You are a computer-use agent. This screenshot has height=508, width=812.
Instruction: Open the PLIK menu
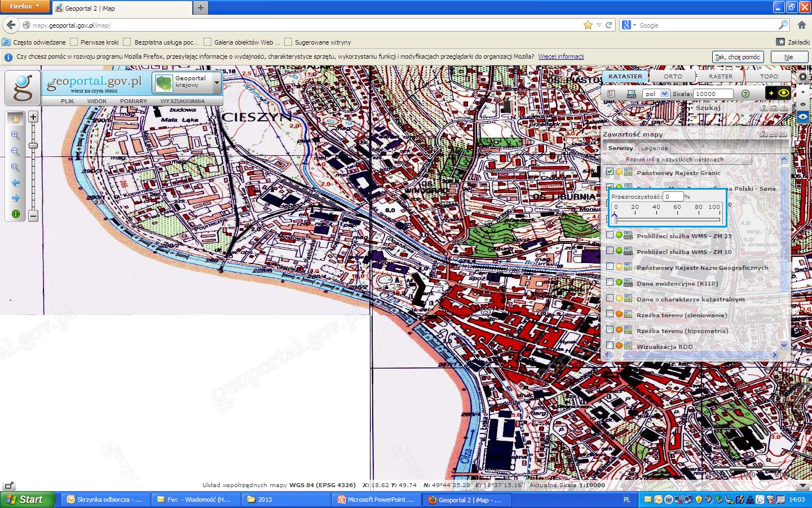click(x=67, y=101)
